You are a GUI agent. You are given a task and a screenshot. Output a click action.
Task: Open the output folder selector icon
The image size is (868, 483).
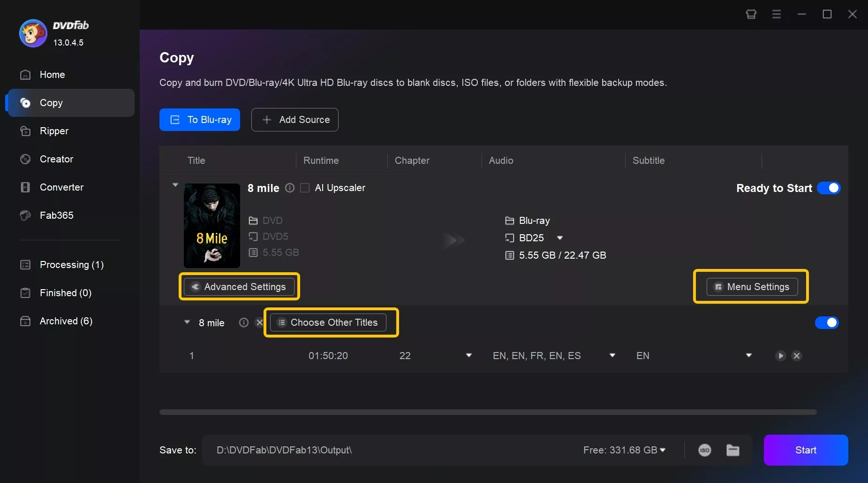732,450
